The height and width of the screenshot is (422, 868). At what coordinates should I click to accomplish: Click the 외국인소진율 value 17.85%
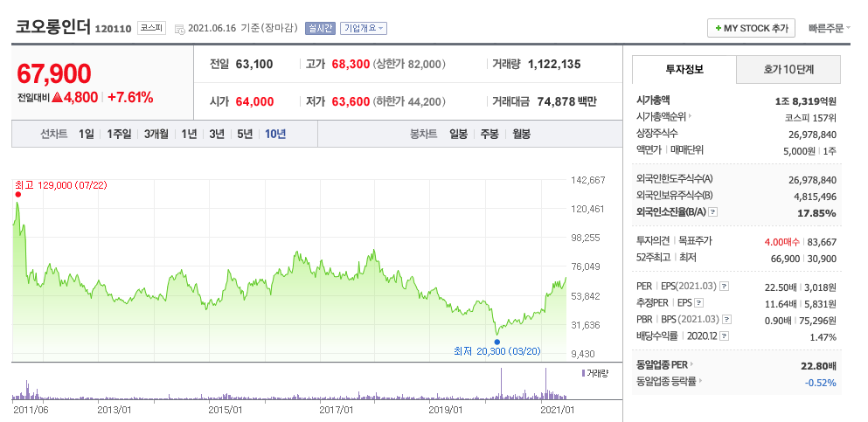pos(816,213)
